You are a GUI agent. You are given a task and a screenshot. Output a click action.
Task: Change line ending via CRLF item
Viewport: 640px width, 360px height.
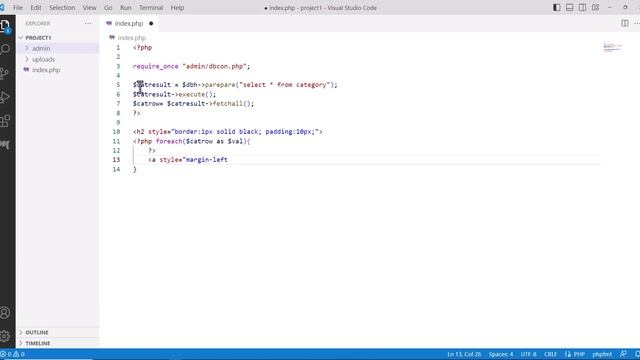pos(550,354)
